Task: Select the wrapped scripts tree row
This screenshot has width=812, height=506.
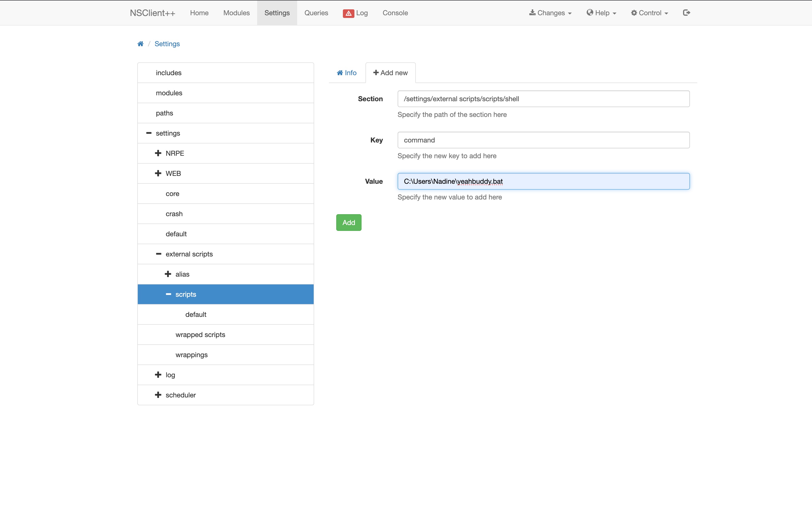Action: 225,335
